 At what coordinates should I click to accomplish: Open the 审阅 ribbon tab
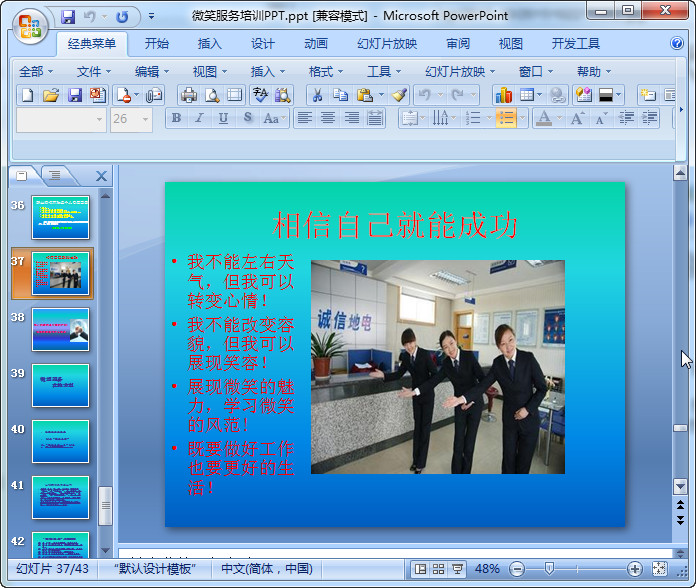coord(458,43)
